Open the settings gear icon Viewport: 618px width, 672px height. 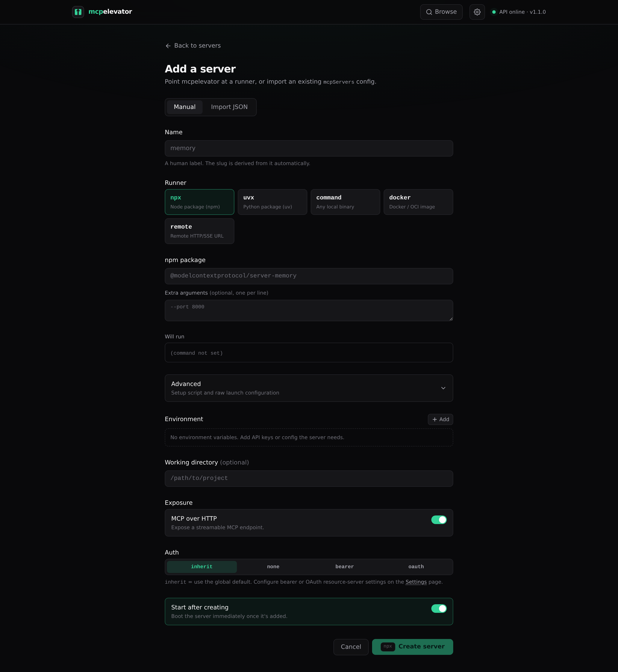click(x=477, y=12)
